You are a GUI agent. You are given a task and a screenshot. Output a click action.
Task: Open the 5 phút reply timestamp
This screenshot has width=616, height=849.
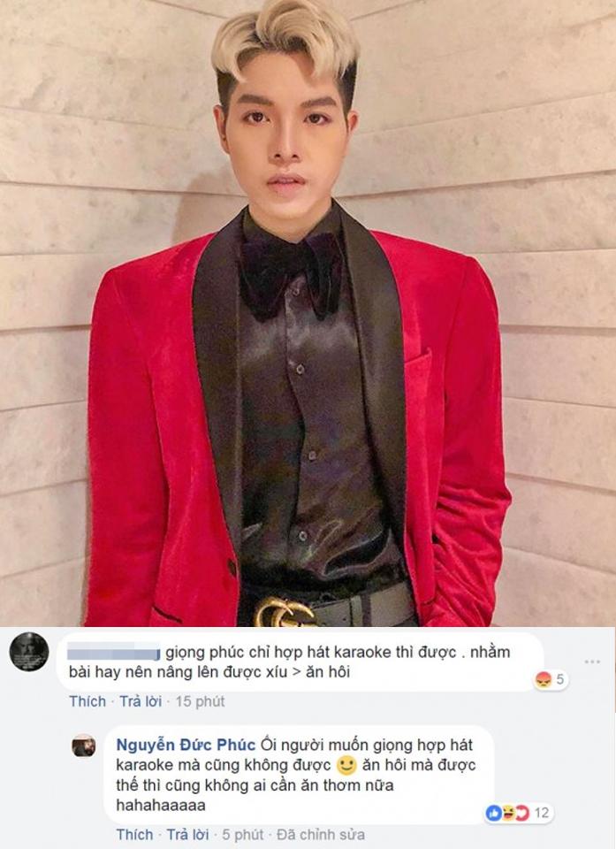242,834
